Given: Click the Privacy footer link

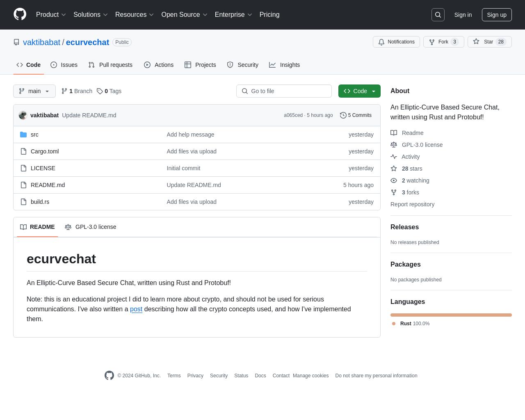Looking at the screenshot, I should (195, 376).
